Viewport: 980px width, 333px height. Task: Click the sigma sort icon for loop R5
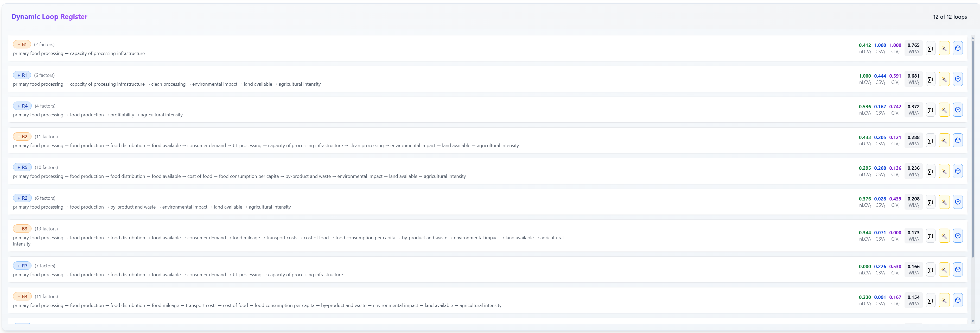click(930, 171)
